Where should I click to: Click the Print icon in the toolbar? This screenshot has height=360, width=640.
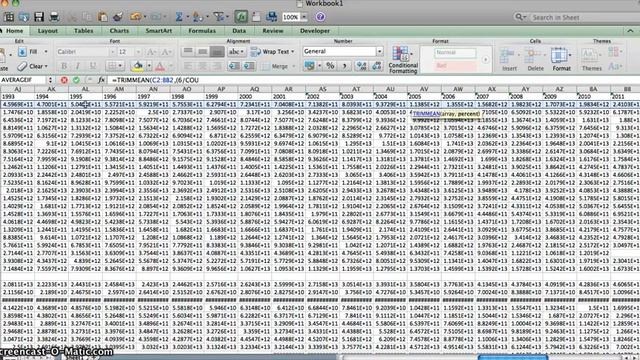[x=54, y=17]
